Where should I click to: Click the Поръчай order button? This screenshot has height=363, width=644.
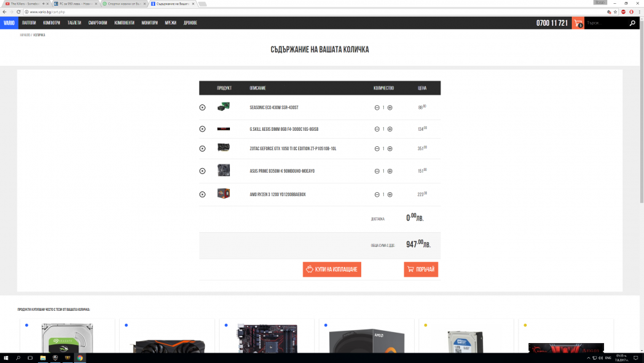coord(421,270)
